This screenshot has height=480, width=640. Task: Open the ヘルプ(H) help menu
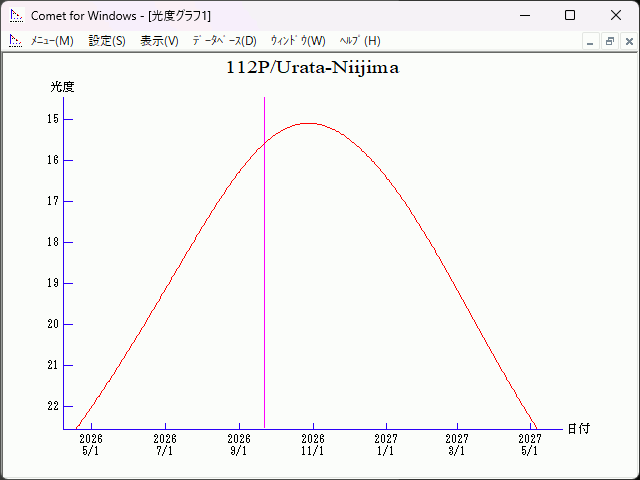click(360, 41)
